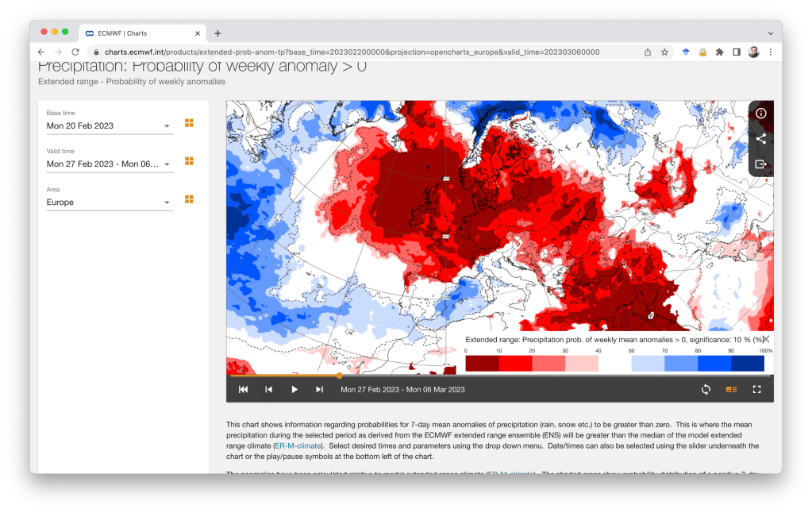The width and height of the screenshot is (812, 513).
Task: Toggle the legend display button
Action: [x=731, y=389]
